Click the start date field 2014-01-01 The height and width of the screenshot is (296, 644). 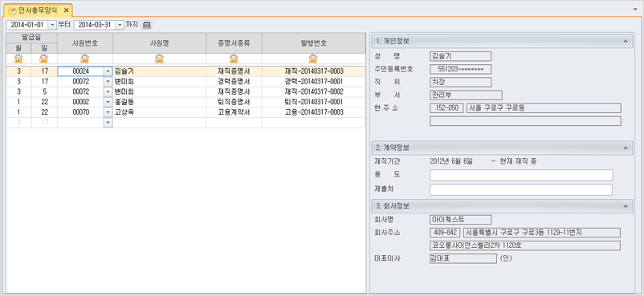pos(27,25)
